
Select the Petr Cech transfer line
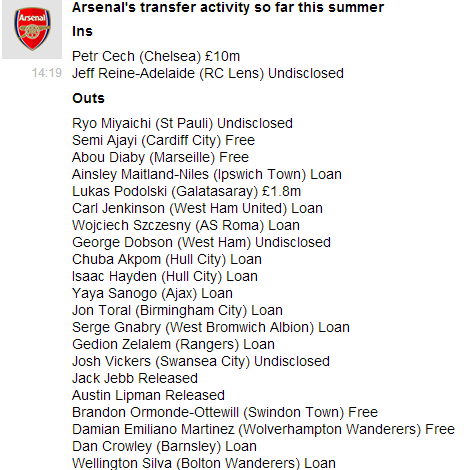(156, 56)
